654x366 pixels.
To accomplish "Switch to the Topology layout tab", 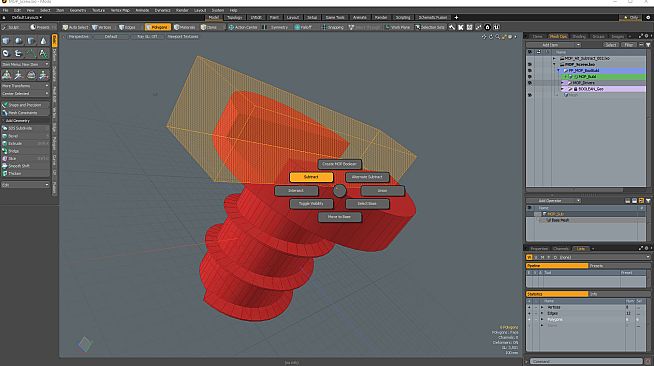I will [x=235, y=18].
